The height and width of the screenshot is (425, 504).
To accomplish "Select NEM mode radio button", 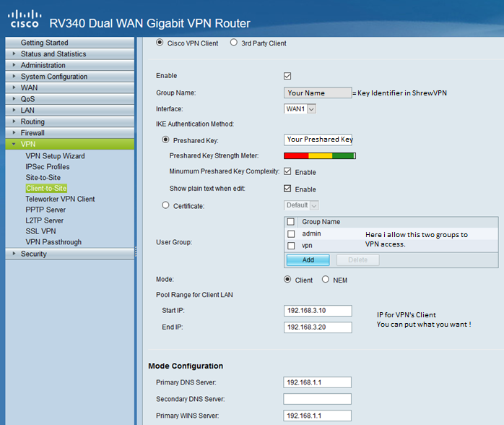I will point(326,279).
